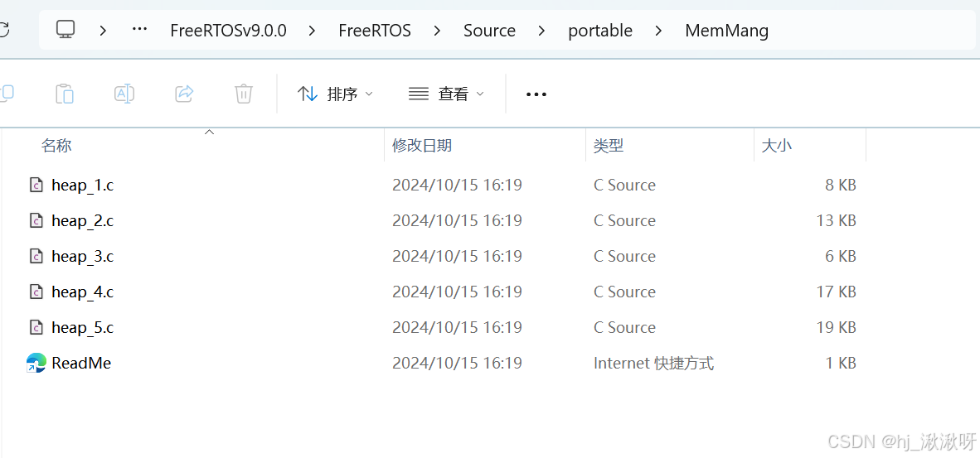Click the C Source type of heap_5.c

coord(624,328)
